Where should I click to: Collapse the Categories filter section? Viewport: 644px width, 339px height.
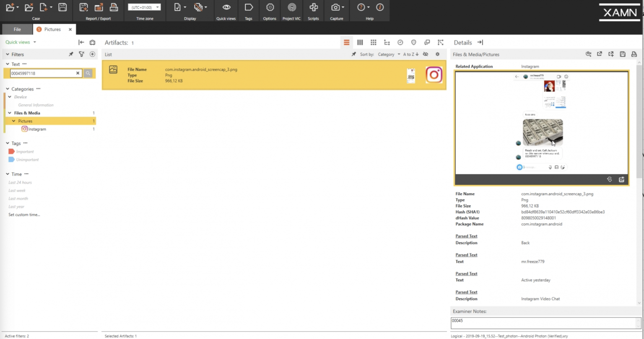[x=7, y=89]
